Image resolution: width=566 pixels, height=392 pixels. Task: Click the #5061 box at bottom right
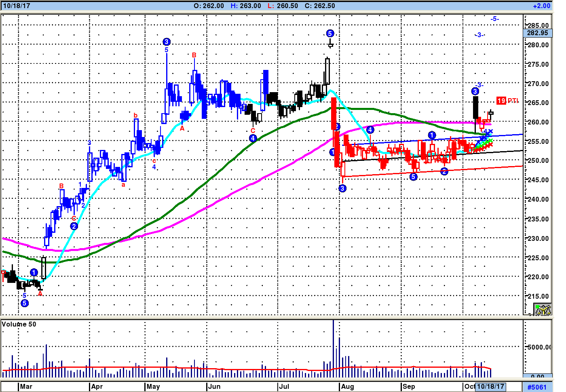coord(537,387)
